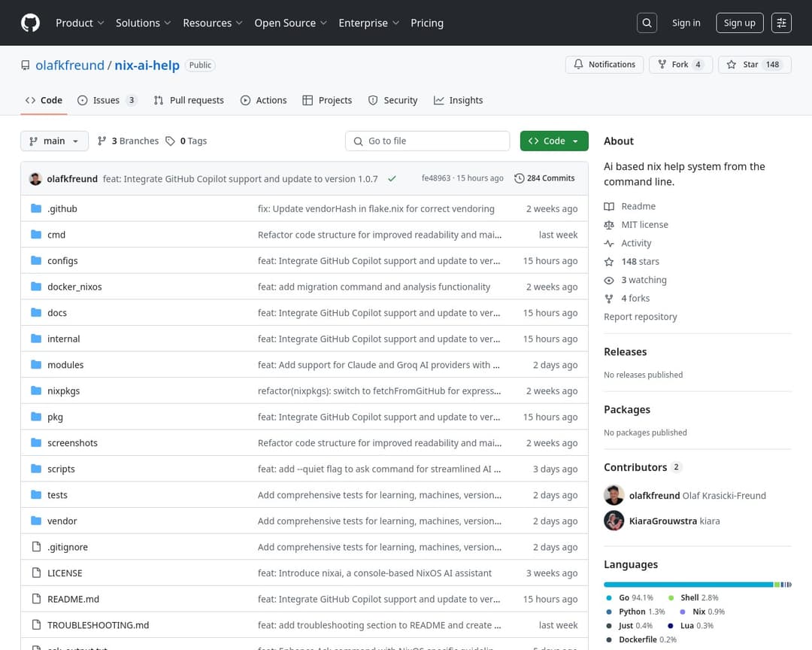Screen dimensions: 812x650
Task: Click the Go language bar segment
Action: point(688,585)
